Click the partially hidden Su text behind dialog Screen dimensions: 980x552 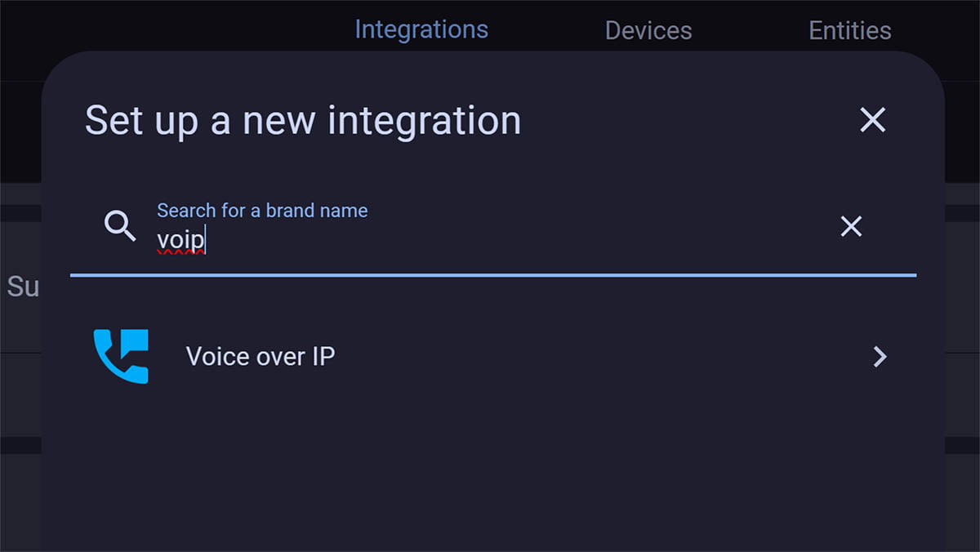[22, 287]
